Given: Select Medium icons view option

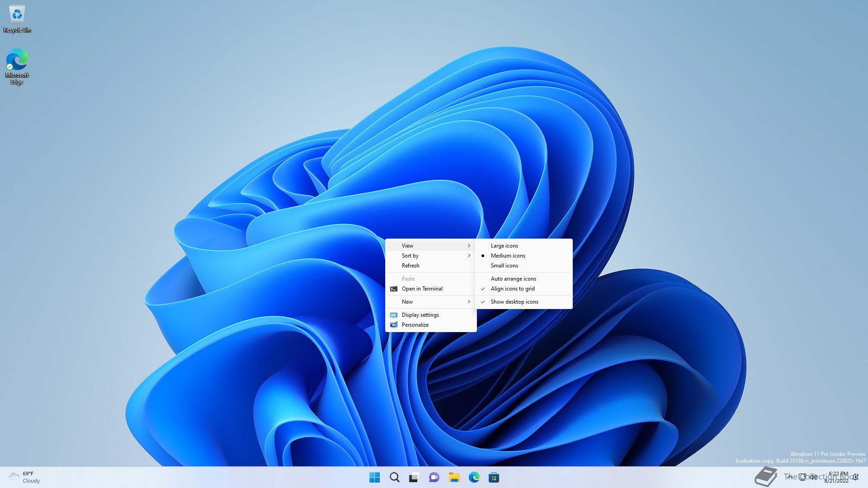Looking at the screenshot, I should [x=524, y=256].
